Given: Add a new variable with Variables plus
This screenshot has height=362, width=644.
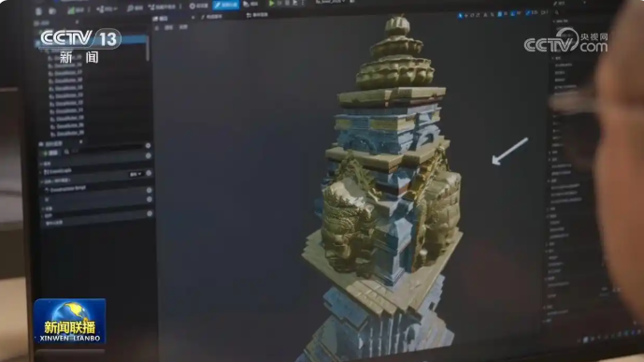Looking at the screenshot, I should (150, 199).
